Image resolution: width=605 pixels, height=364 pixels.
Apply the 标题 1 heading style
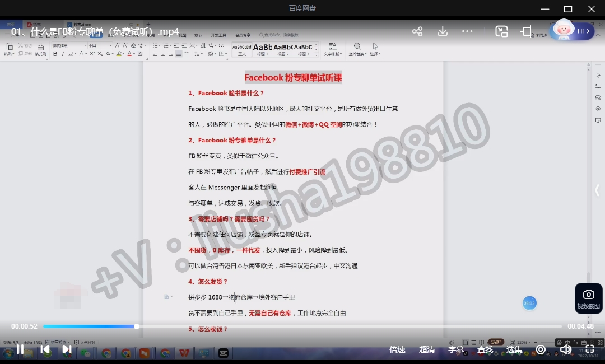pyautogui.click(x=263, y=50)
